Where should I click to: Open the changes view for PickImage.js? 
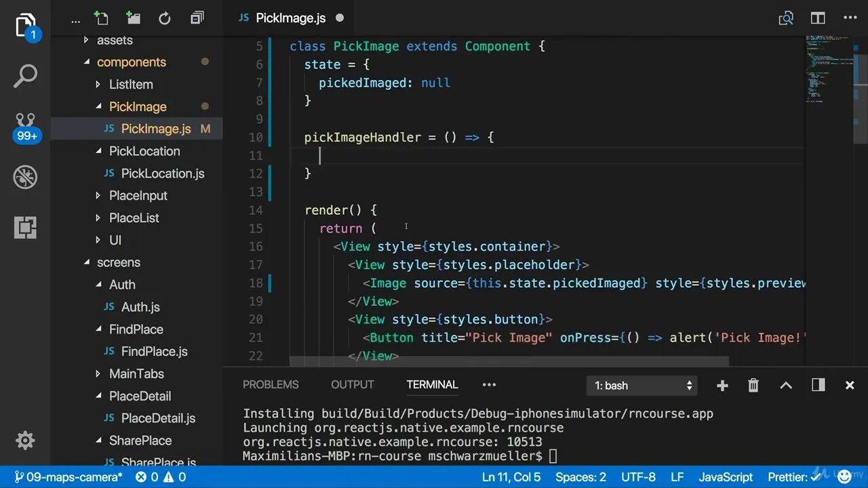[x=786, y=18]
